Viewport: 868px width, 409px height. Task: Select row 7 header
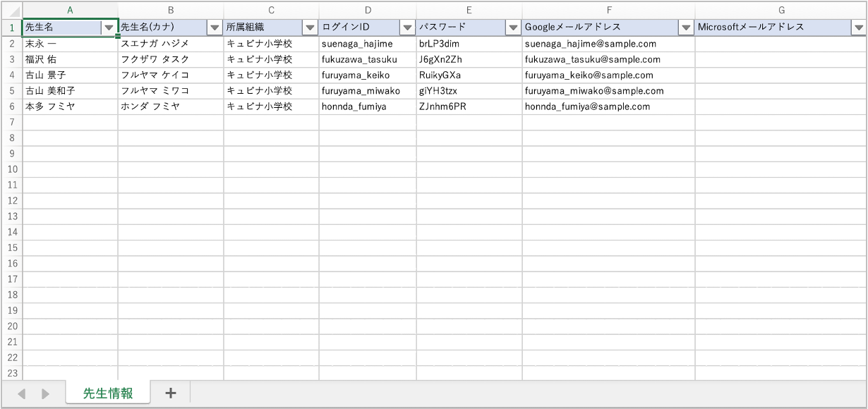(x=11, y=122)
